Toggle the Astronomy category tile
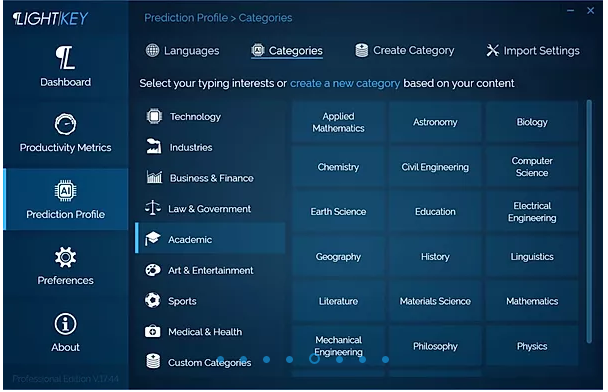The height and width of the screenshot is (392, 608). pos(435,122)
